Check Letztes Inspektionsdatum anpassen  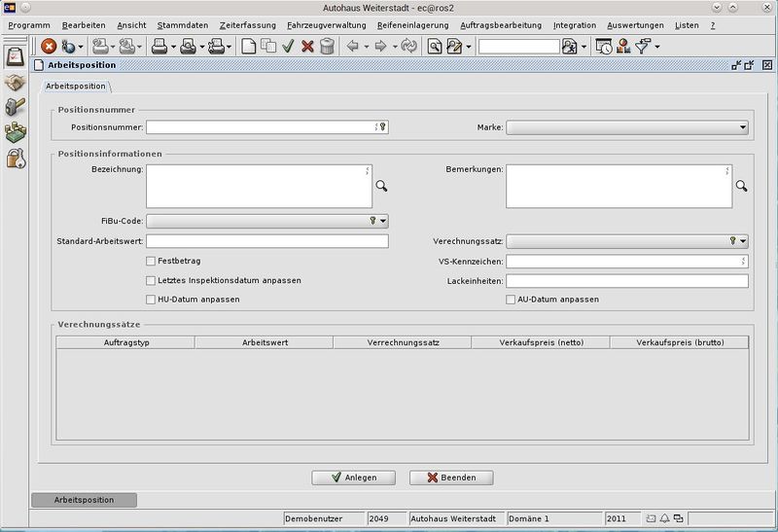151,281
